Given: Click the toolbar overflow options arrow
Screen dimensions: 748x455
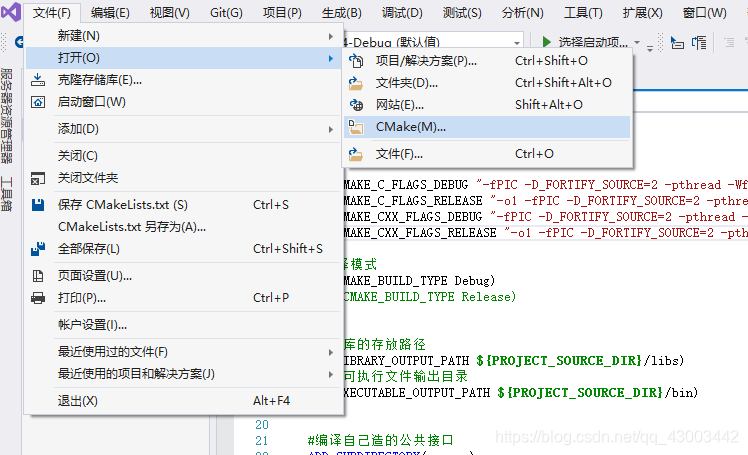Looking at the screenshot, I should coord(650,47).
